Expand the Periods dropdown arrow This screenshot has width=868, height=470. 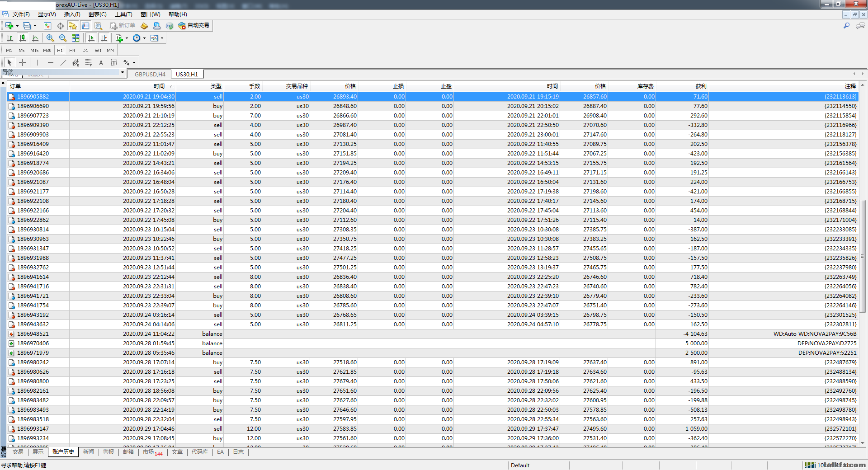[144, 38]
